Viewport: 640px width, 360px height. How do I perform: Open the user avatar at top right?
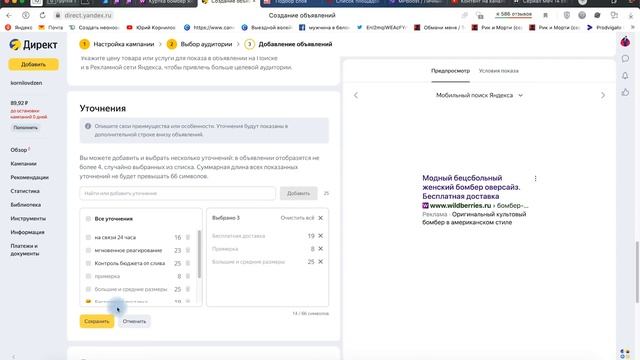coord(625,42)
